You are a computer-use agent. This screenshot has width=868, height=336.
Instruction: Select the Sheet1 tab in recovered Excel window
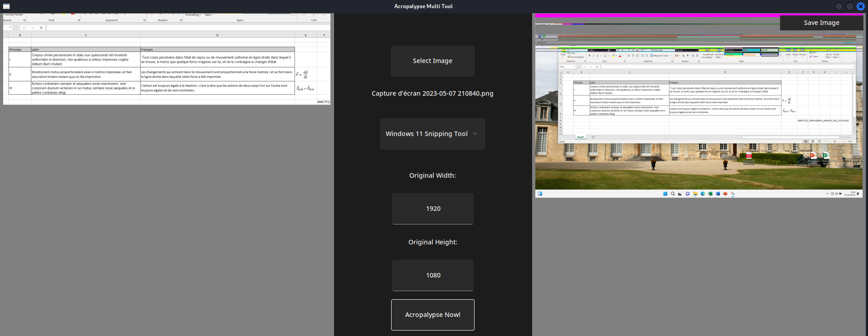tap(580, 137)
